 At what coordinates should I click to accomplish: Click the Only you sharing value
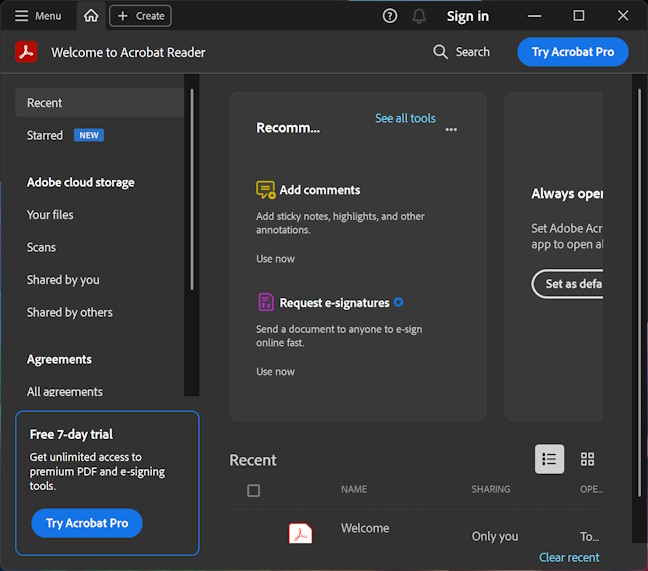[495, 536]
